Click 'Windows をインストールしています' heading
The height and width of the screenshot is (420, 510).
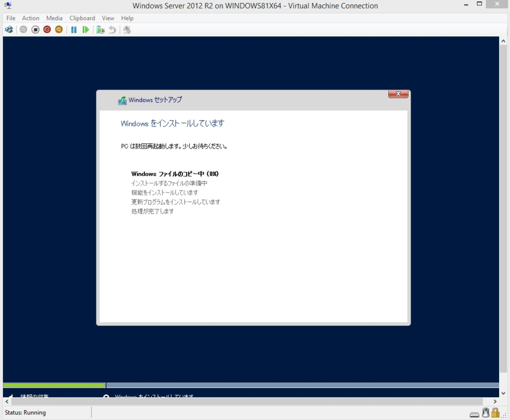pyautogui.click(x=172, y=123)
